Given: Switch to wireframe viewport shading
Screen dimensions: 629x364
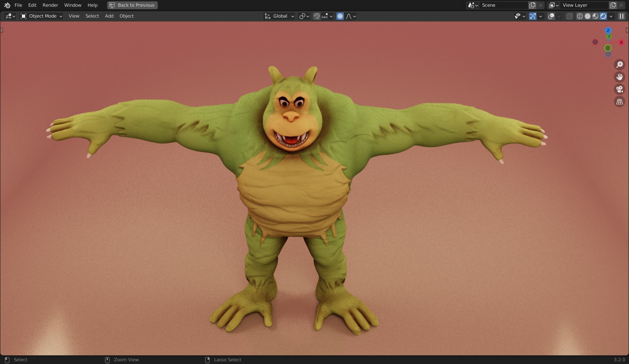Looking at the screenshot, I should (580, 16).
